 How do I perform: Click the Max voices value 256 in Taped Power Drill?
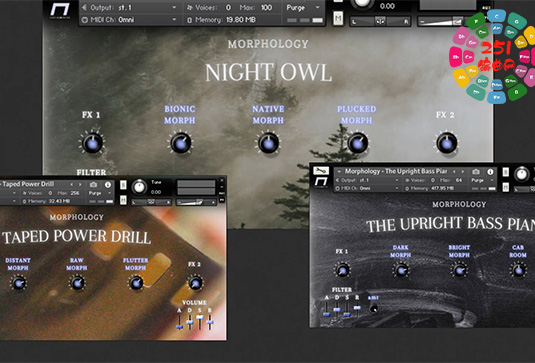[x=75, y=193]
